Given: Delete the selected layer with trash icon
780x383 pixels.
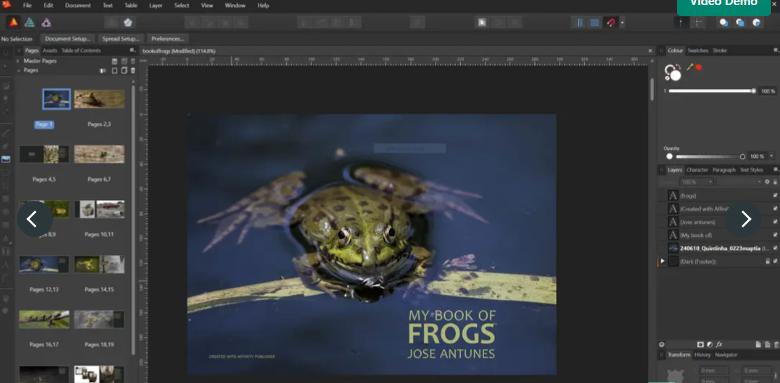Looking at the screenshot, I should point(776,344).
